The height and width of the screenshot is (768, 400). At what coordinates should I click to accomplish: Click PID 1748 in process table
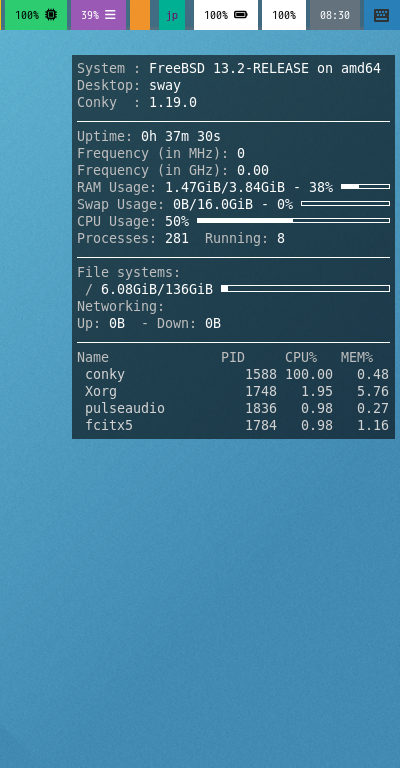coord(261,392)
